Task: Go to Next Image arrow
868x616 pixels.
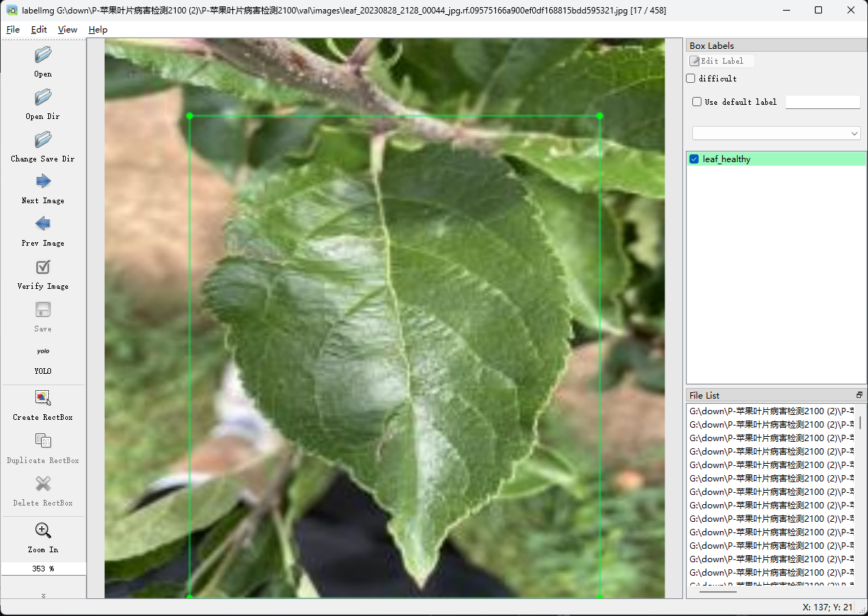Action: (43, 181)
